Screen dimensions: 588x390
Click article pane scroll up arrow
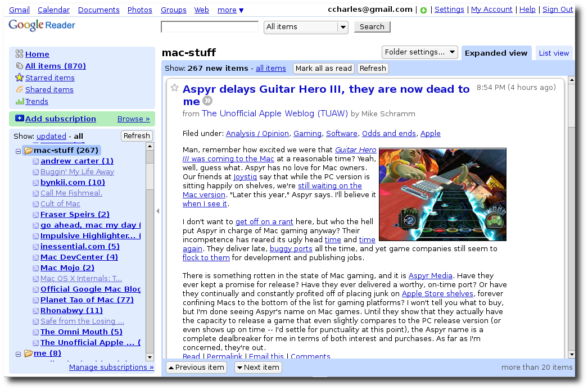(x=572, y=79)
